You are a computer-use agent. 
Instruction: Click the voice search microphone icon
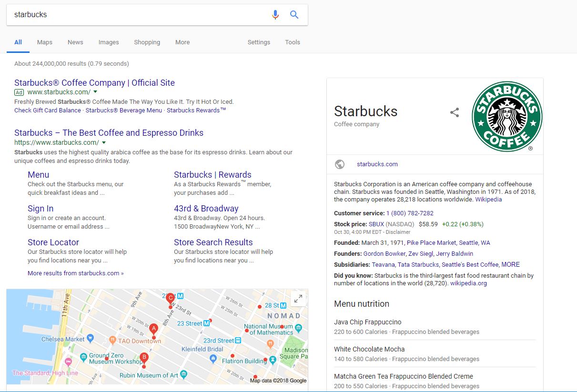tap(275, 15)
